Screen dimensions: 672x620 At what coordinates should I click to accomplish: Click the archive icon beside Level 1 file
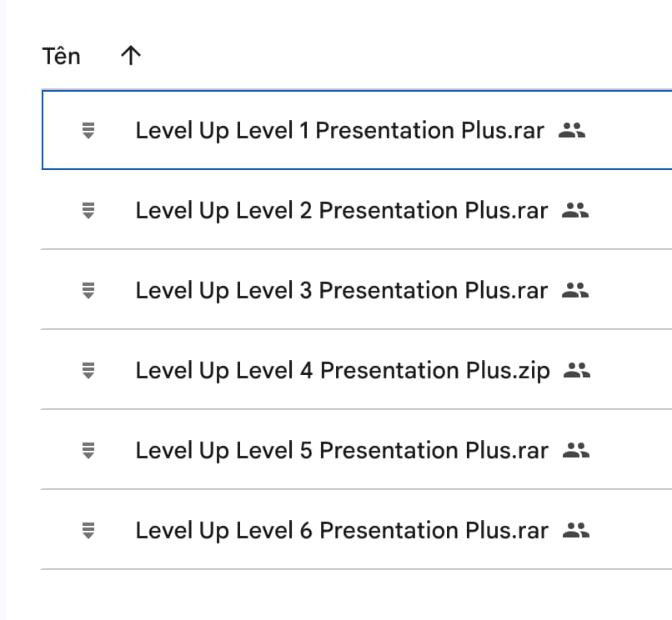click(88, 131)
